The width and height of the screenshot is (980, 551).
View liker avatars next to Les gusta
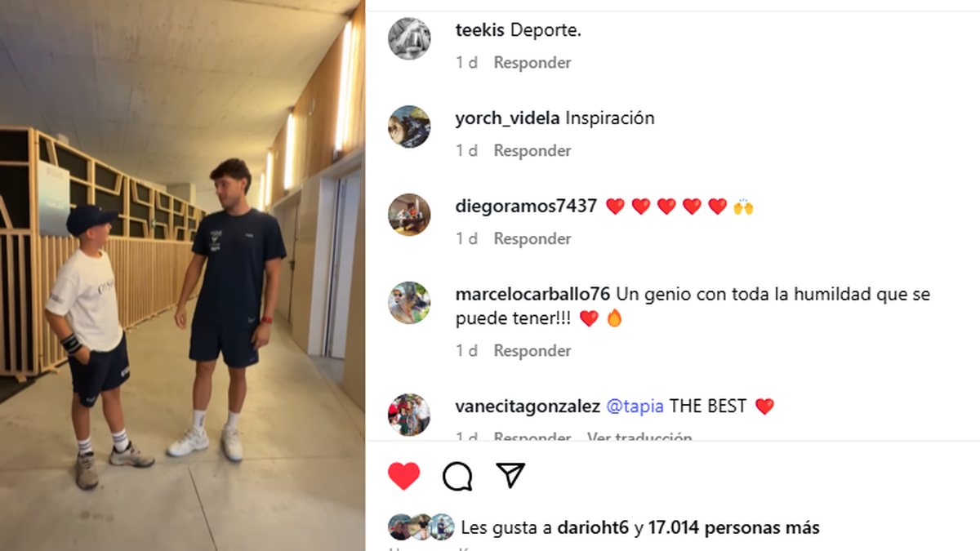(421, 527)
